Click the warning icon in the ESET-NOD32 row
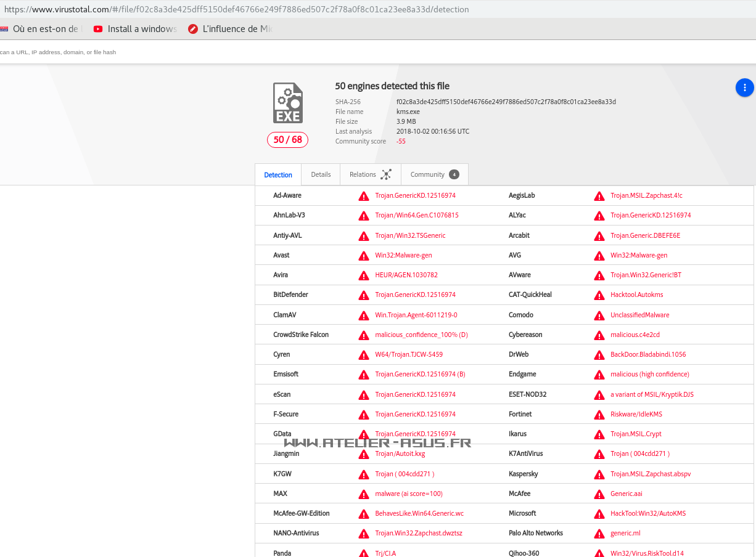 pyautogui.click(x=599, y=395)
